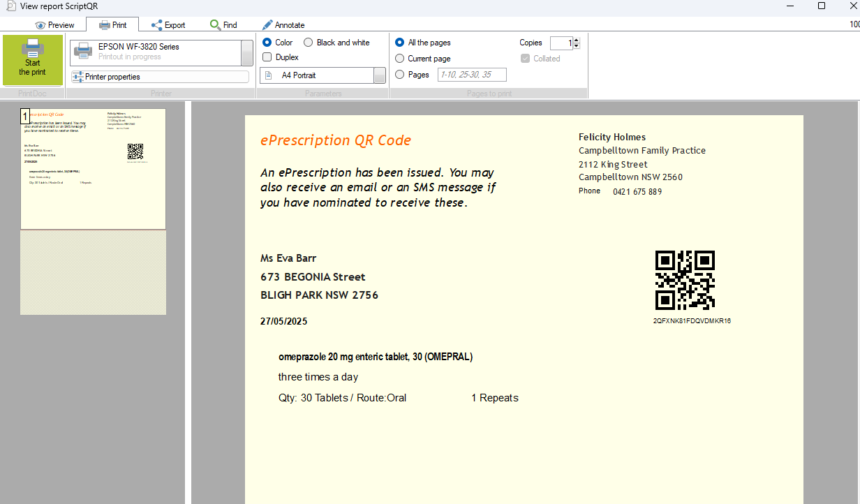Click the ePrescription QR Code heading

click(x=336, y=140)
